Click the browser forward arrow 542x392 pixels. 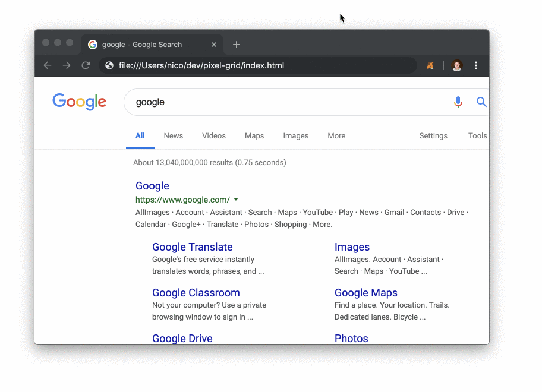pos(67,65)
